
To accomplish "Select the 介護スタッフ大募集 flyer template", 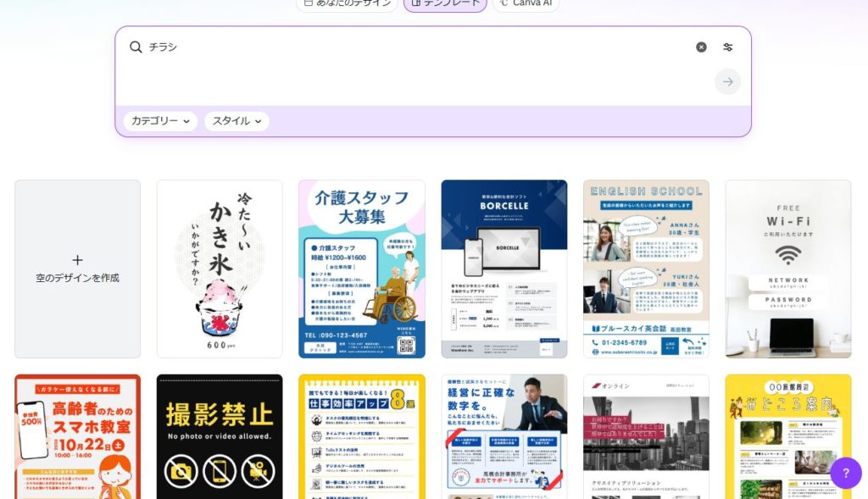I will pos(362,269).
